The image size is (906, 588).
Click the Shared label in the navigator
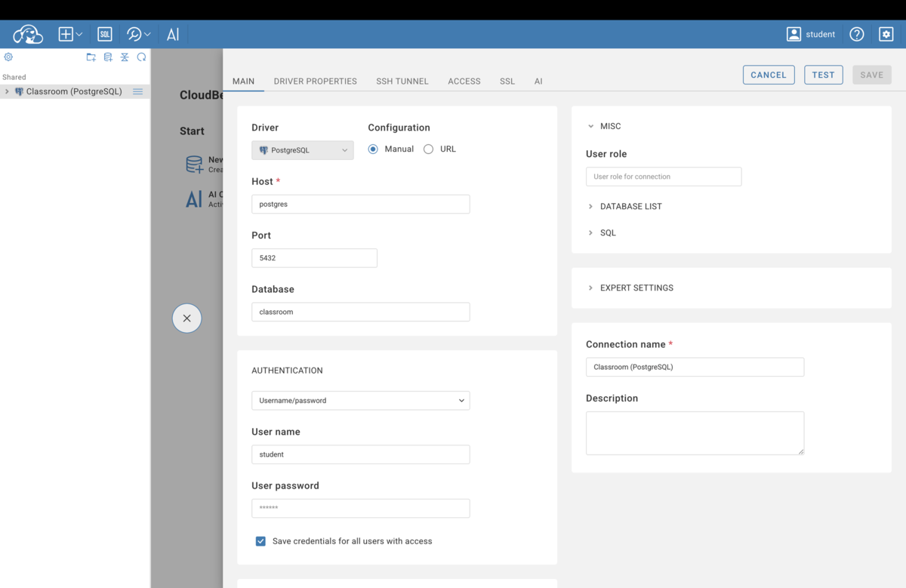click(14, 77)
